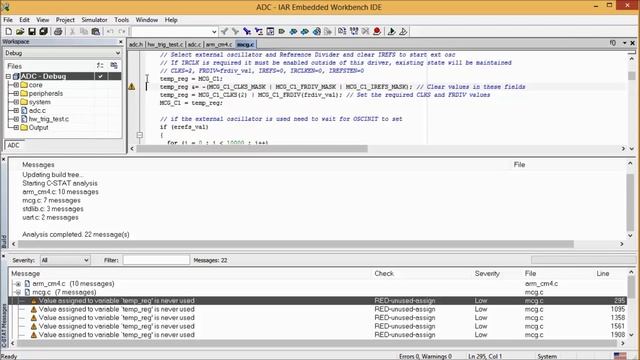Screen dimensions: 640x360
Task: Close the active editor tab
Action: point(633,43)
